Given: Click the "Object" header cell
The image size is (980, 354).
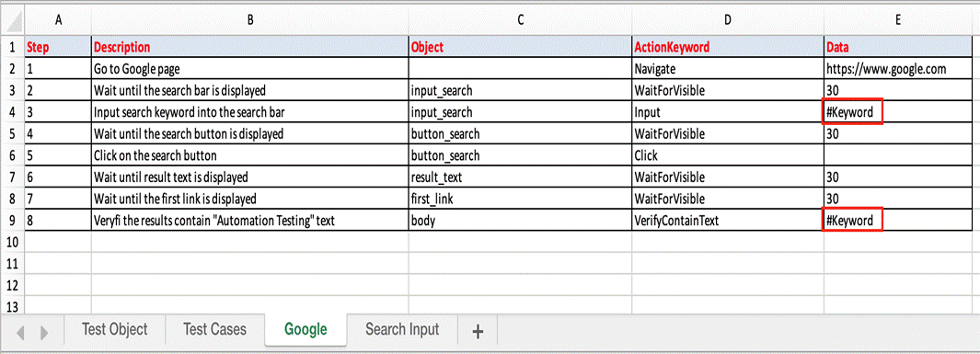Looking at the screenshot, I should point(520,47).
